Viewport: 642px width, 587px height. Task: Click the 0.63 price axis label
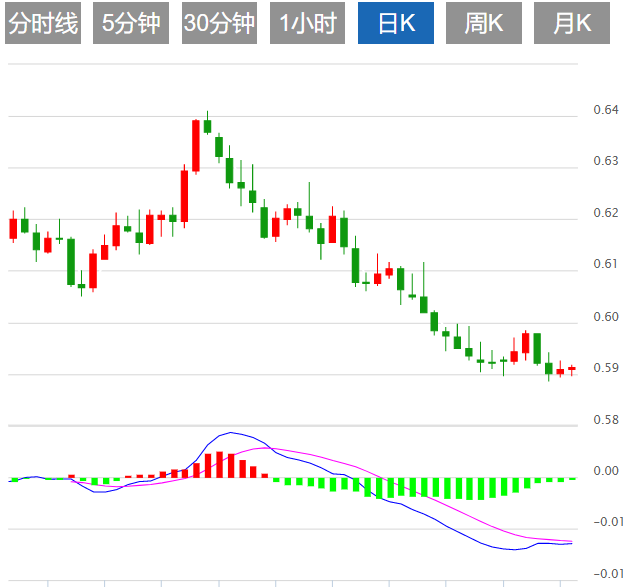click(606, 161)
